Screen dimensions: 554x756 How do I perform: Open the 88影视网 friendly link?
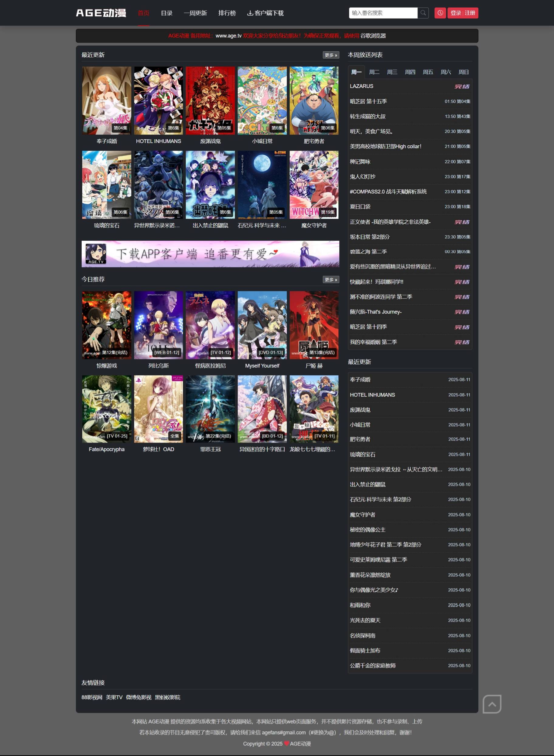click(x=91, y=697)
